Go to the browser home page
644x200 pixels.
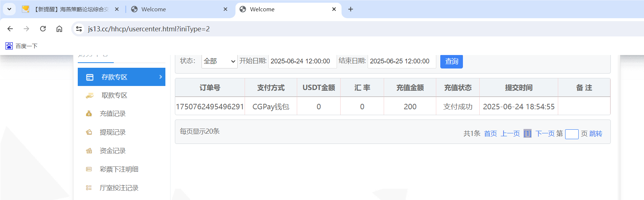59,29
